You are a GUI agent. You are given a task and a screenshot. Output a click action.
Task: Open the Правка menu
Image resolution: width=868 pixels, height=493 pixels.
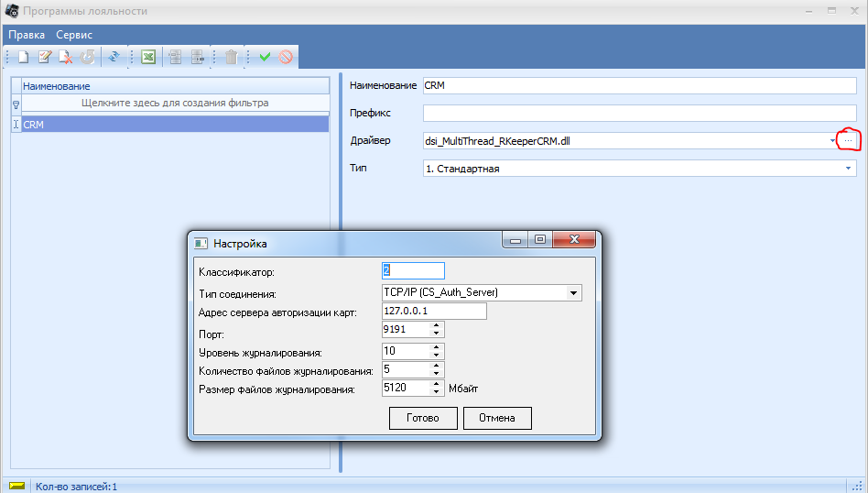click(x=27, y=35)
